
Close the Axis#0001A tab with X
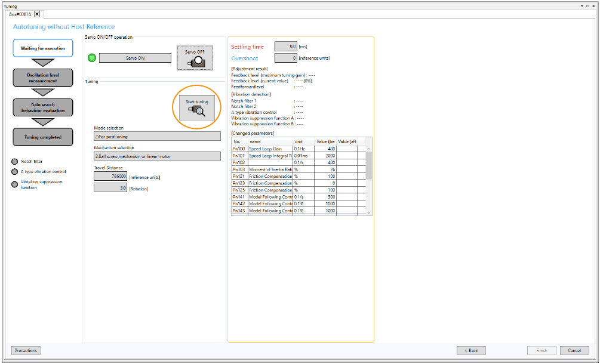(x=37, y=14)
